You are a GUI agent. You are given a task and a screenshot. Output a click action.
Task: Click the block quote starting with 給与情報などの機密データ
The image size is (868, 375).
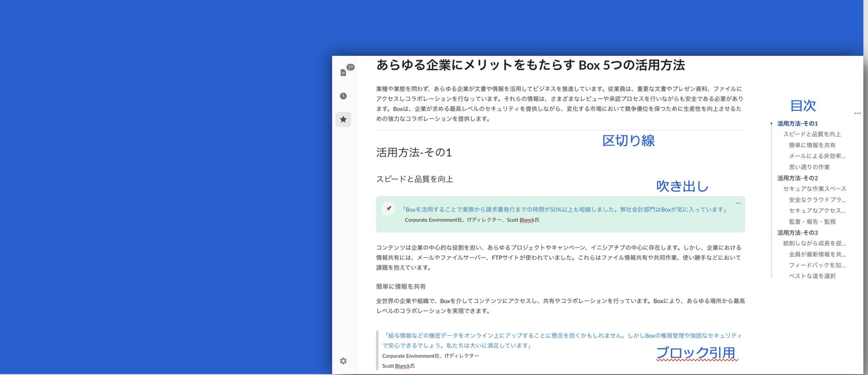562,341
